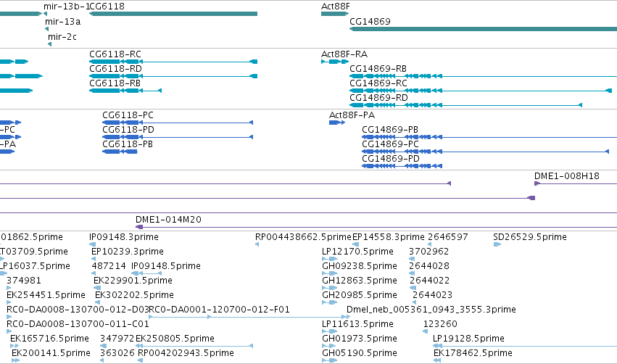Click the DME1-008H18 clone label
Image resolution: width=617 pixels, height=364 pixels.
pos(567,176)
